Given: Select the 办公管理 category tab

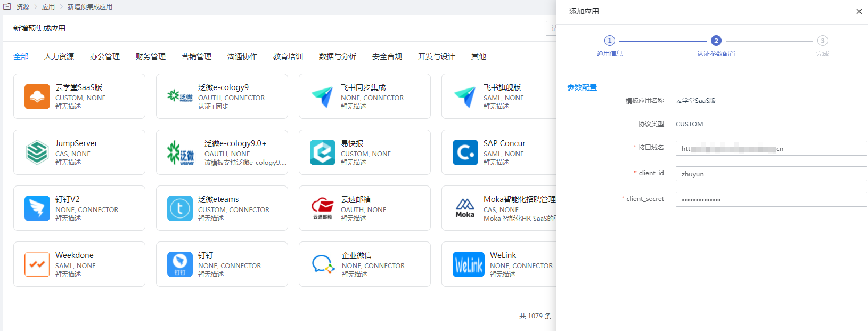Looking at the screenshot, I should 105,56.
